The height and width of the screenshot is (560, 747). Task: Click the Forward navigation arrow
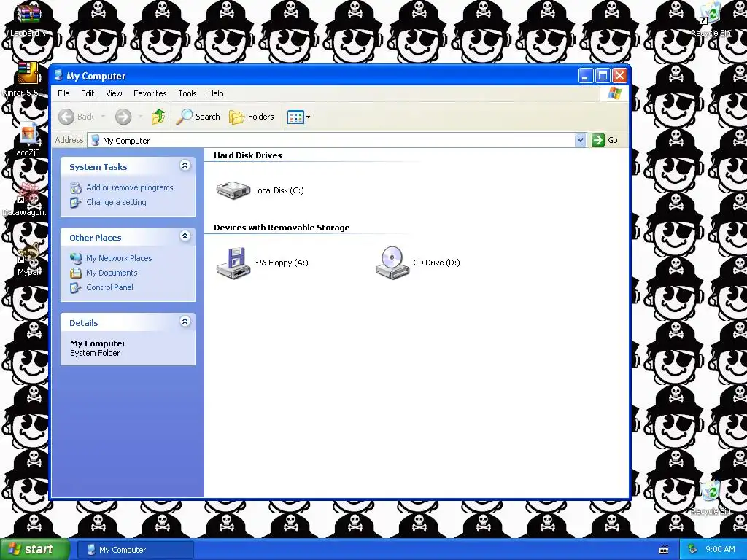pos(123,117)
